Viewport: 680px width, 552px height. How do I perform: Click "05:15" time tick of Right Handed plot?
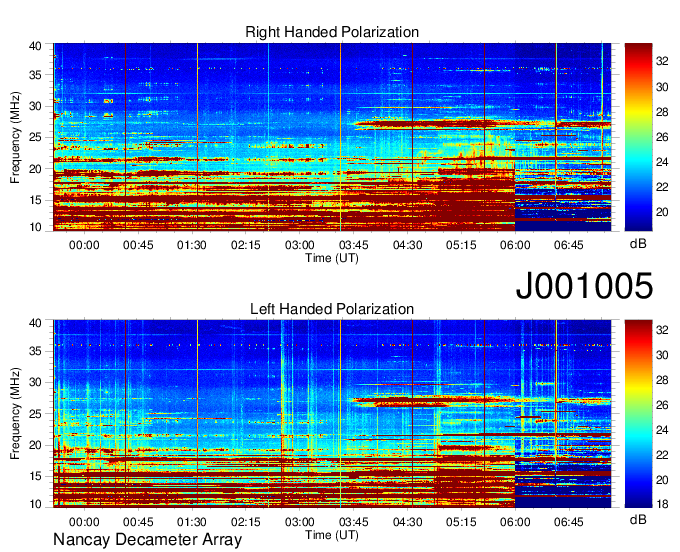point(461,245)
